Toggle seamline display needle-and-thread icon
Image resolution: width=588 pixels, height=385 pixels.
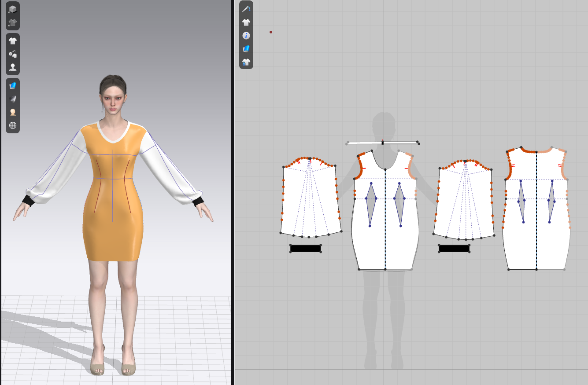246,9
